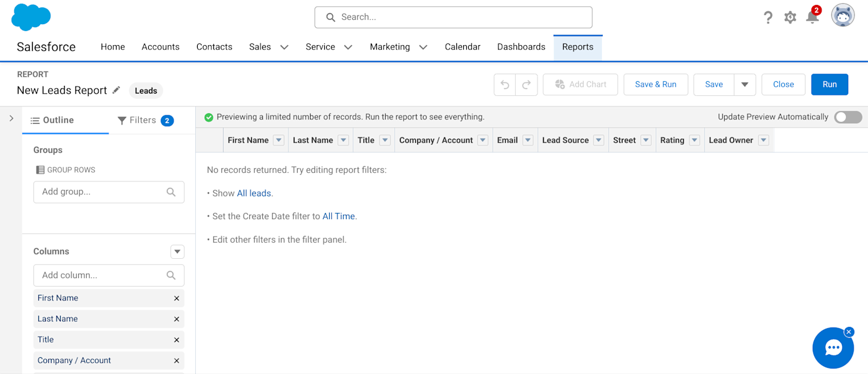The image size is (868, 374).
Task: Expand the Service nav menu chevron
Action: click(348, 47)
